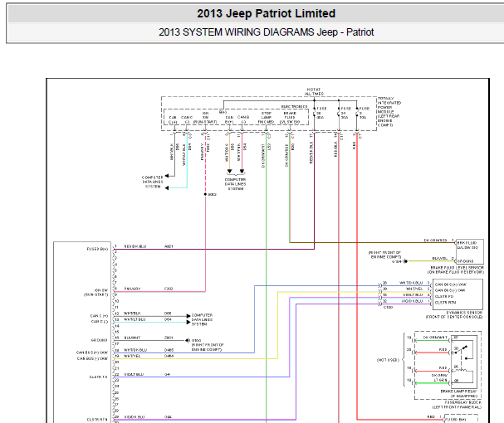Click 'LEFT FRONT FRAME RAIL' caption
The image size is (504, 423).
[457, 407]
